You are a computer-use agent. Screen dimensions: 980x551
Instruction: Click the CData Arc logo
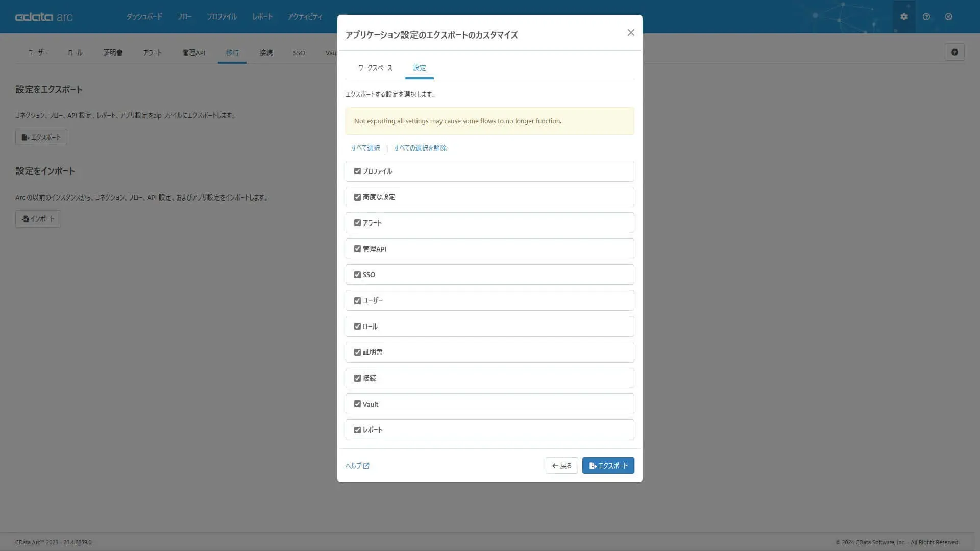click(x=44, y=17)
